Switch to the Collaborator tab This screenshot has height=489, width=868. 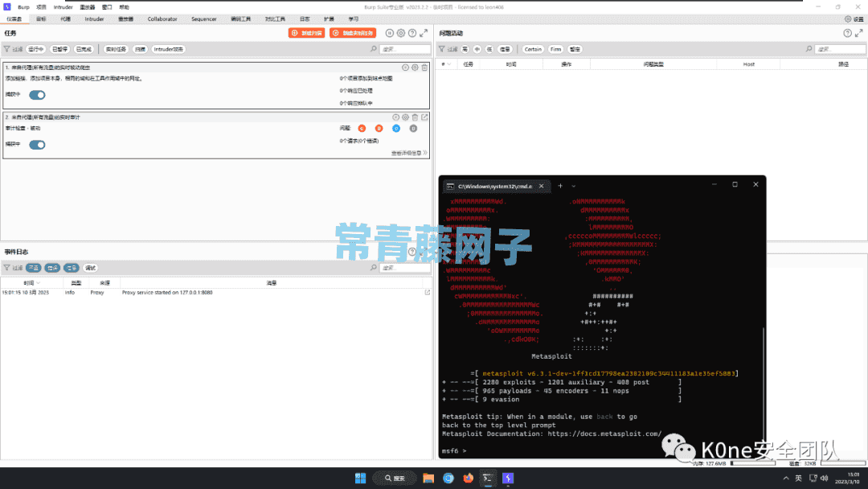coord(162,18)
